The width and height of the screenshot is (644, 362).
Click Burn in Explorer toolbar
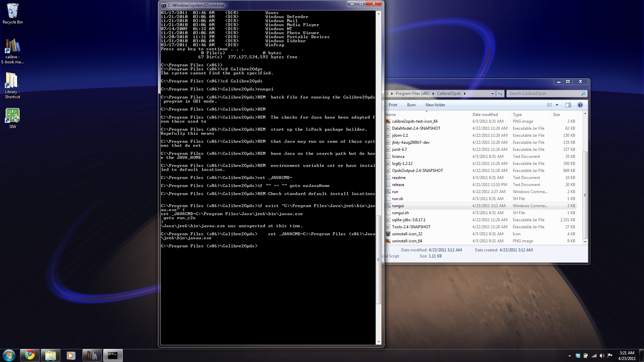pos(411,105)
